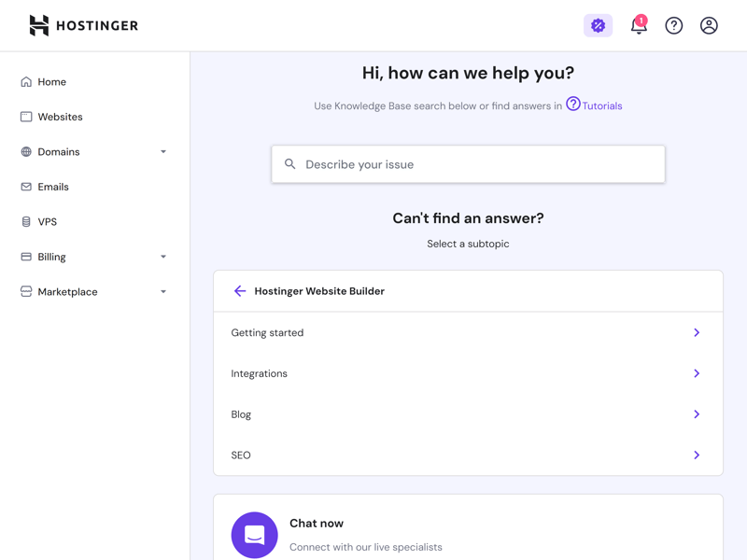The height and width of the screenshot is (560, 747).
Task: Open the user profile icon
Action: click(x=709, y=25)
